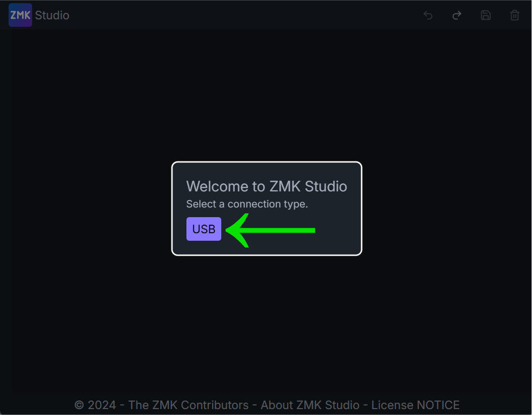Click the word Welcome in dialog title
532x415 pixels.
click(x=217, y=186)
